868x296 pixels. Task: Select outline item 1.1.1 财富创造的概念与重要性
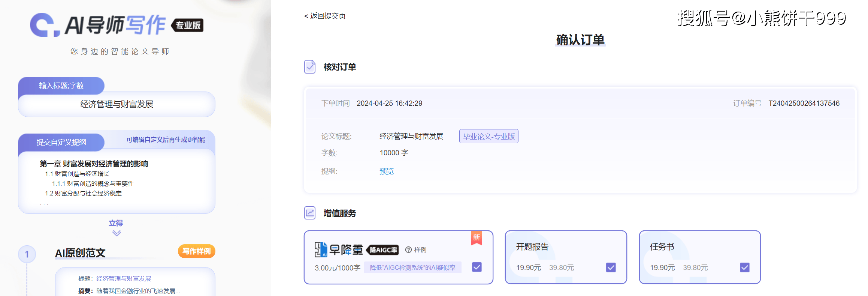[93, 183]
